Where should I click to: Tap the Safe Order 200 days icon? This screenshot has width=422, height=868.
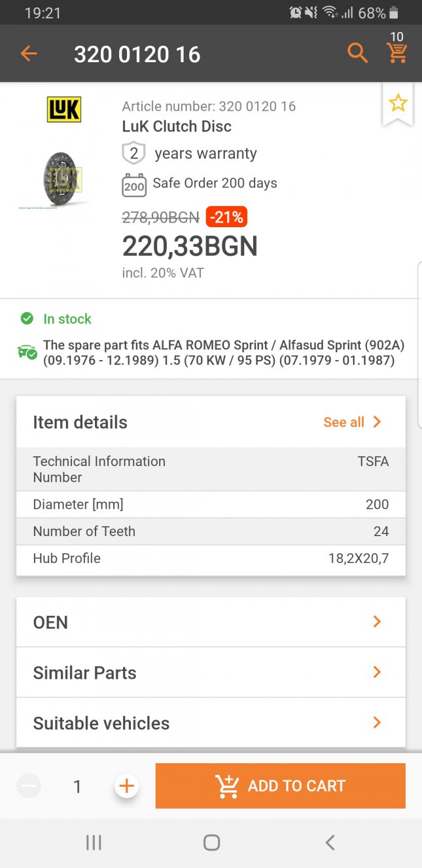point(133,185)
